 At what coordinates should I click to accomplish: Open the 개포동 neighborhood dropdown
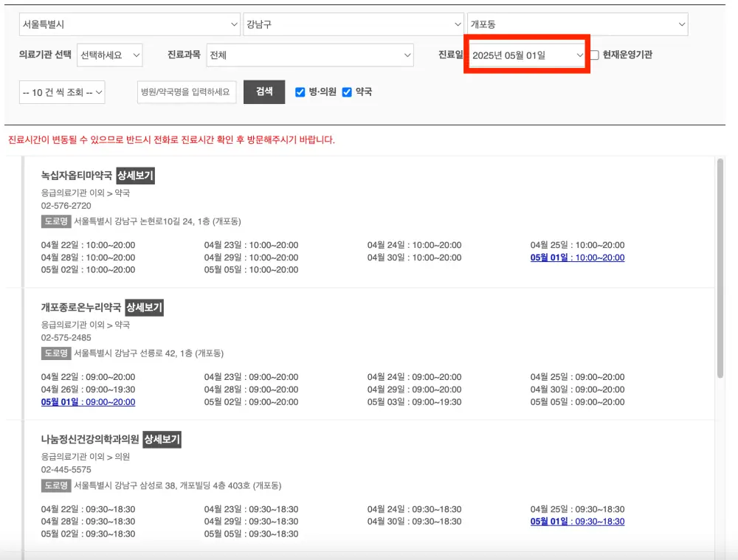(577, 24)
